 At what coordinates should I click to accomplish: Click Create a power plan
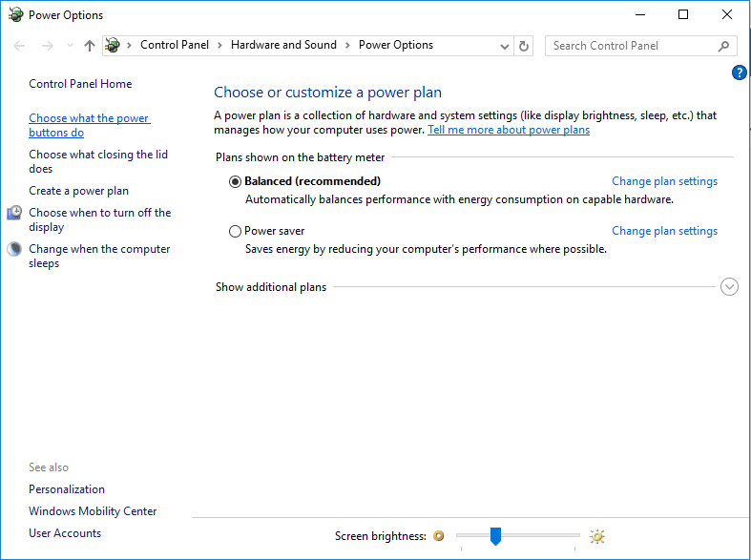[x=78, y=191]
